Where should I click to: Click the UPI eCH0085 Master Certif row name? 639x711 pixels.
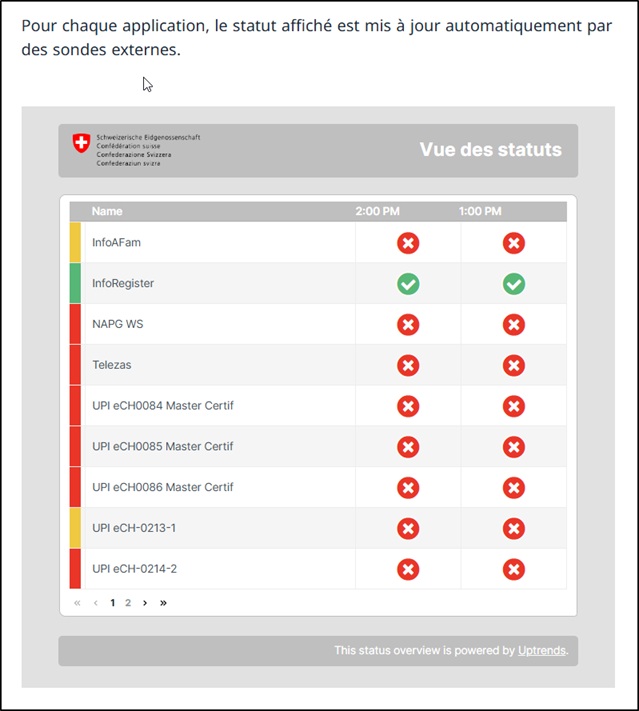[162, 446]
